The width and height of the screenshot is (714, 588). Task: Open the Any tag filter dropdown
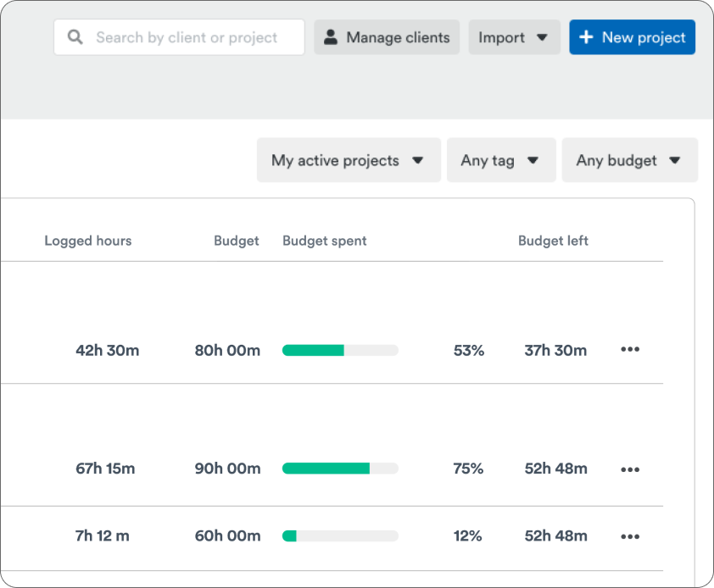coord(500,160)
